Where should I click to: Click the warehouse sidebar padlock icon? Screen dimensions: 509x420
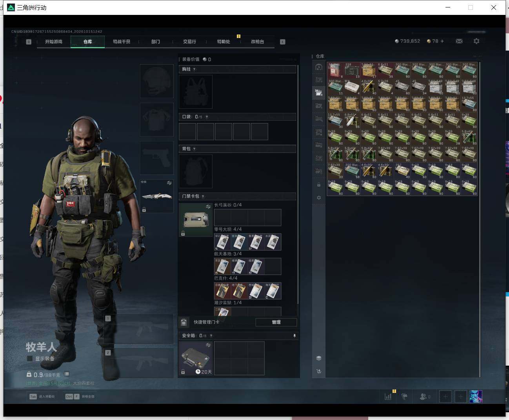click(319, 184)
